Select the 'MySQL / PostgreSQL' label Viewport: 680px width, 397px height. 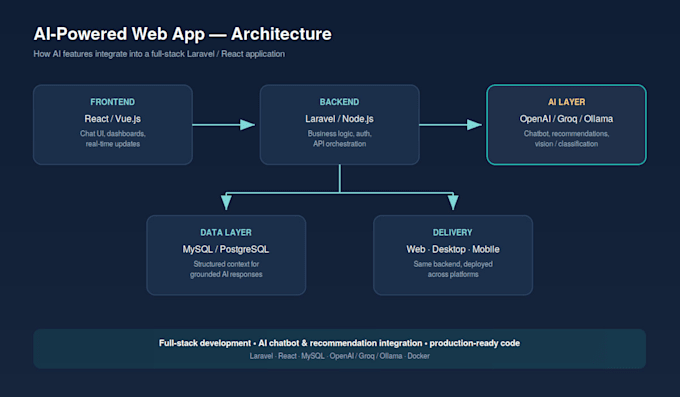(x=226, y=249)
